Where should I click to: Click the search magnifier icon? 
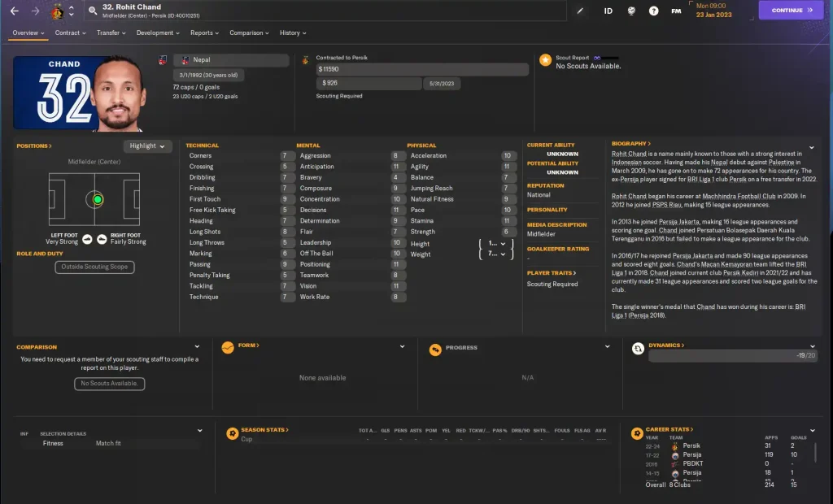[x=93, y=11]
